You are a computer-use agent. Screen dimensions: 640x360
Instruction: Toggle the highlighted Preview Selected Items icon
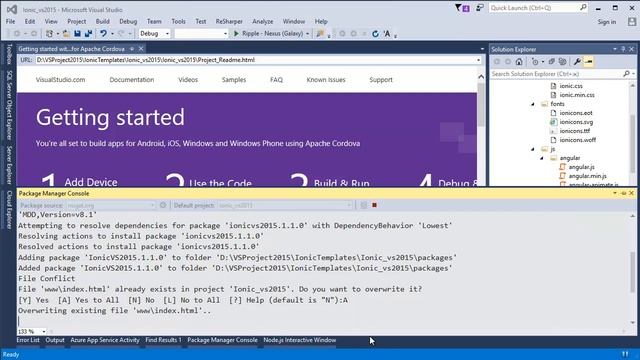coord(589,62)
